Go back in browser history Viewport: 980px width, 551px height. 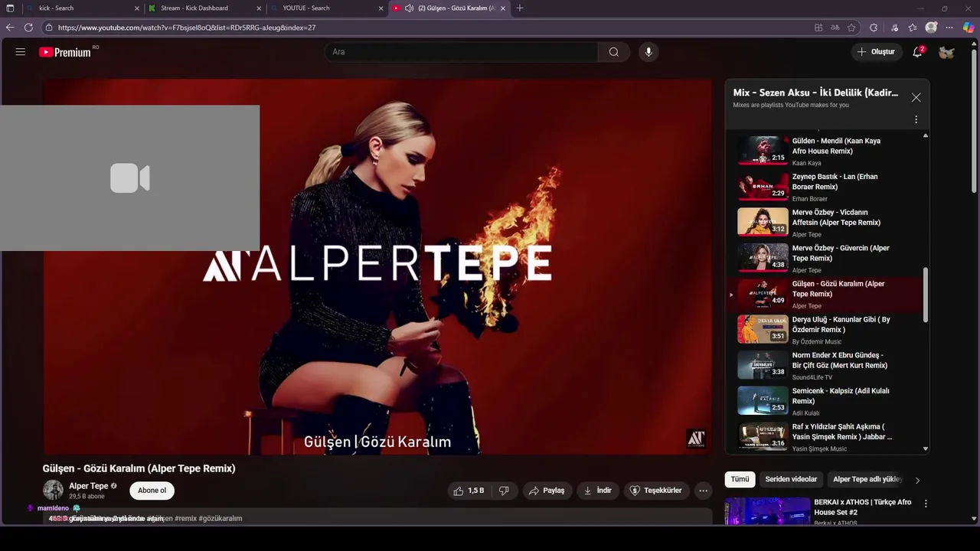coord(10,28)
